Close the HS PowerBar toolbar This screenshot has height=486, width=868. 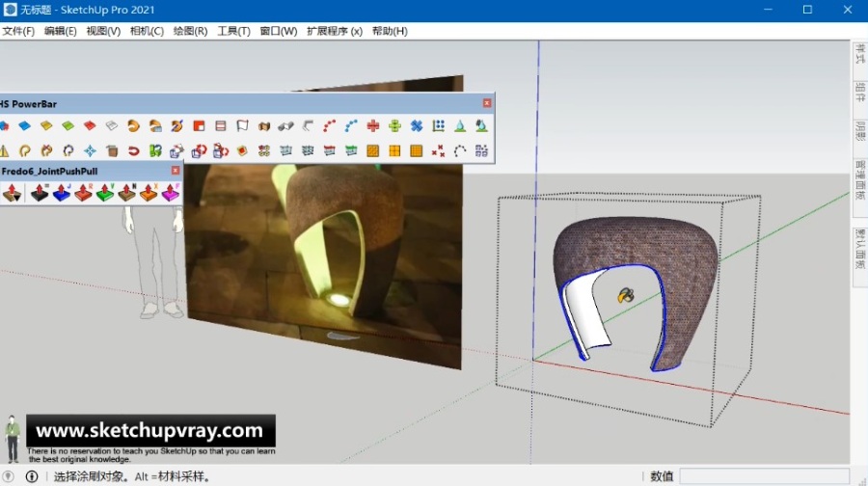487,103
